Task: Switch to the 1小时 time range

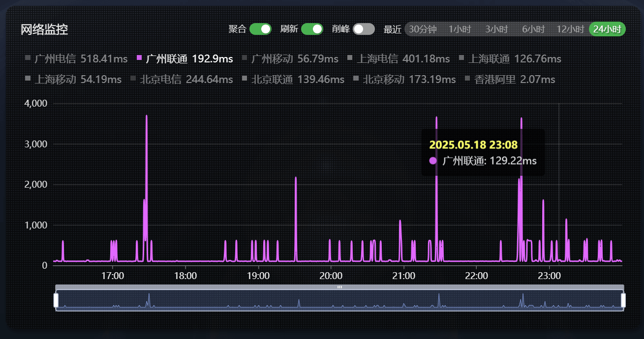Action: (x=460, y=29)
